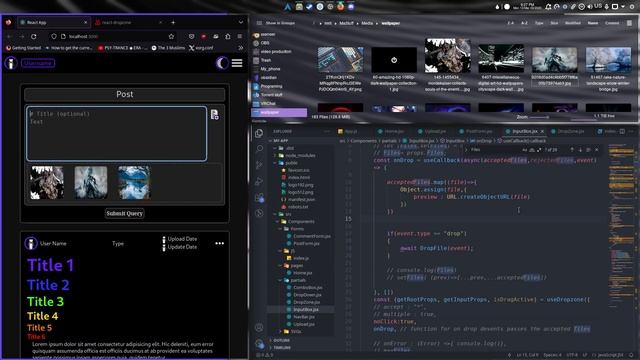640x360 pixels.
Task: Focus the post text area
Action: [117, 134]
